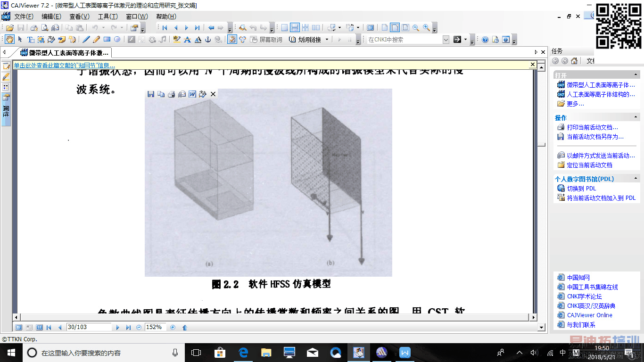Send image to Word via floating toolbar
This screenshot has width=644, height=362.
click(x=192, y=94)
